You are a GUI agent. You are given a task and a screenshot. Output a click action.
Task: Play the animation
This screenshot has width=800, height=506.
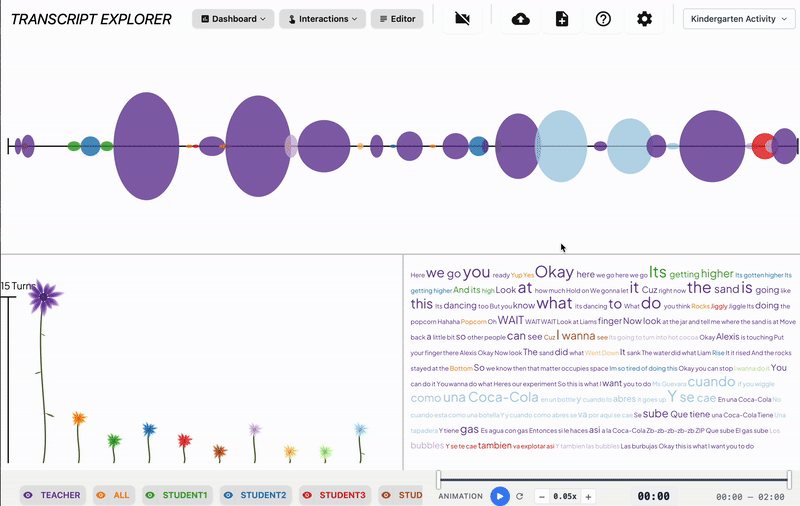[x=500, y=496]
